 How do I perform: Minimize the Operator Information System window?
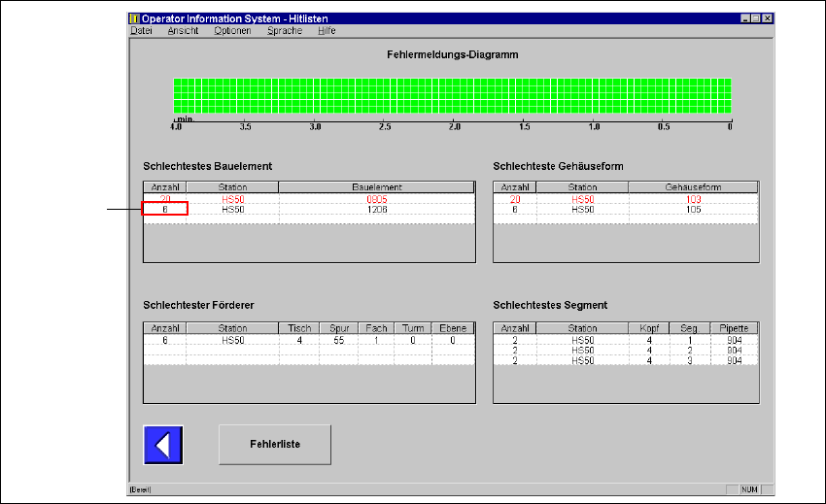[744, 18]
